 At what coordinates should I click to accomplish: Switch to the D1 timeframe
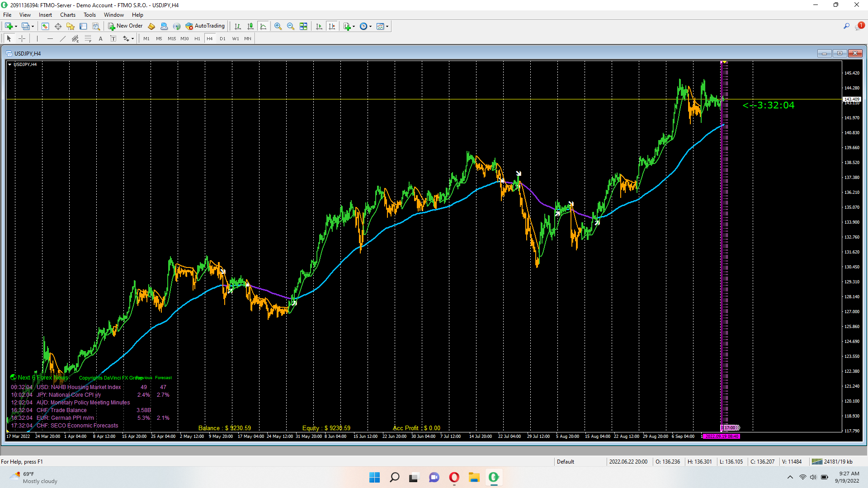pos(222,39)
